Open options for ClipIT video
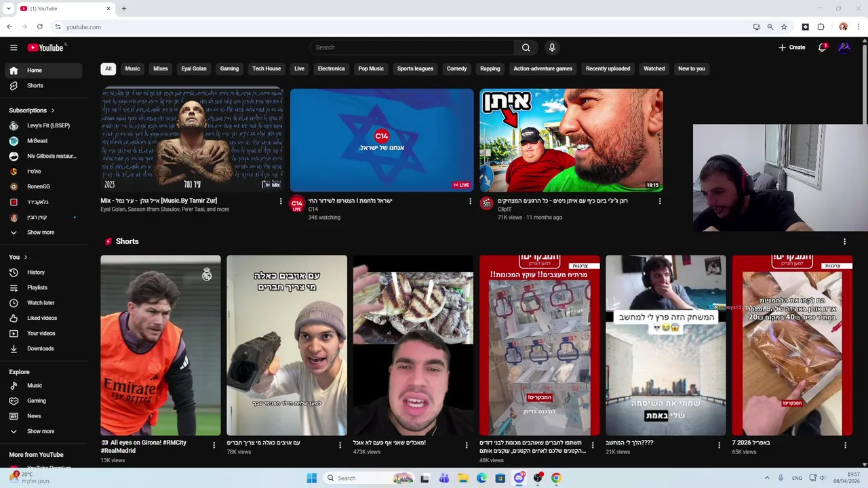 [660, 201]
